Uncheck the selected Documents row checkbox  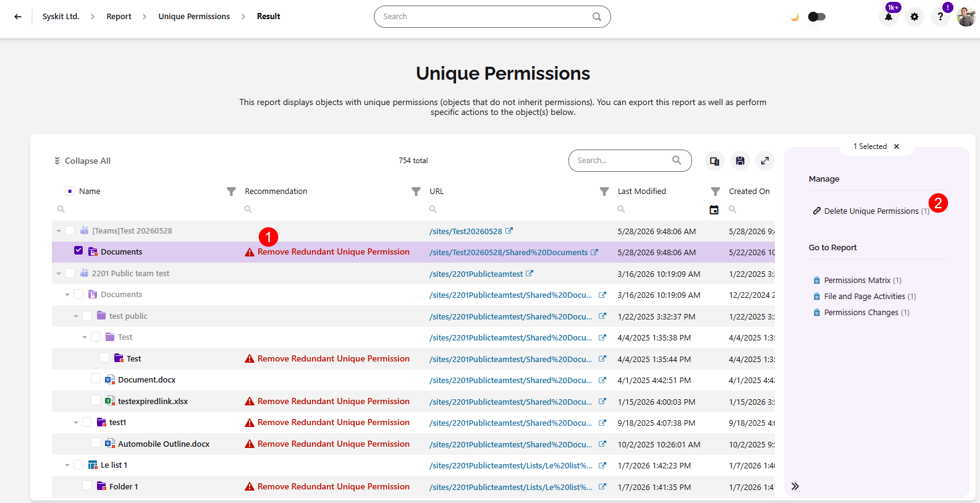tap(78, 250)
